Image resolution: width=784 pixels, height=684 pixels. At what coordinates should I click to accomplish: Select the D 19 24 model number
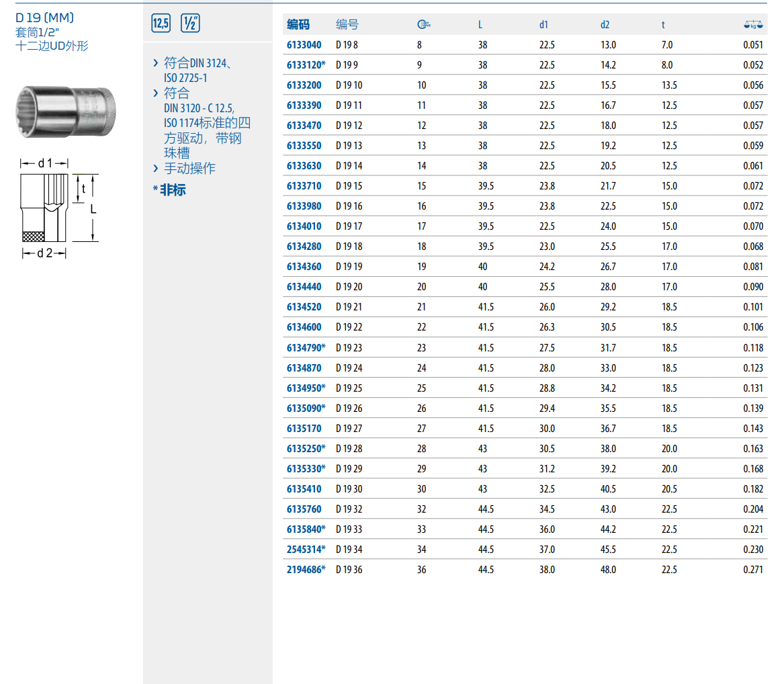point(349,368)
